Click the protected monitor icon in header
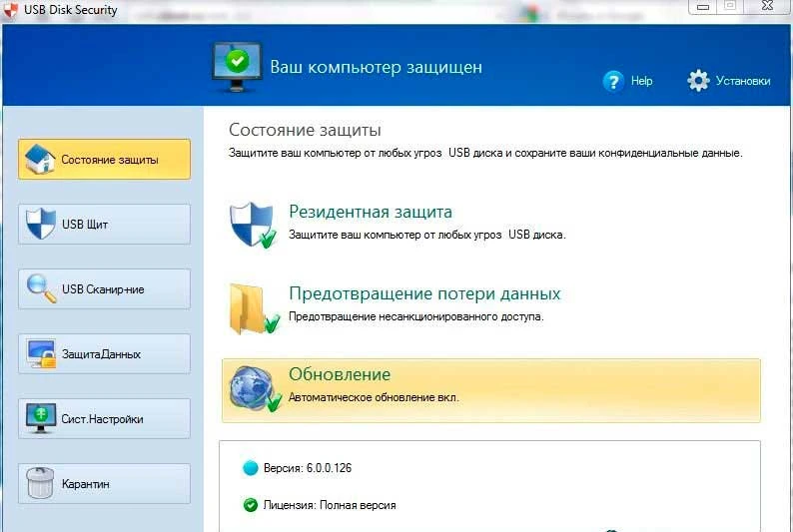This screenshot has width=793, height=532. click(x=237, y=67)
